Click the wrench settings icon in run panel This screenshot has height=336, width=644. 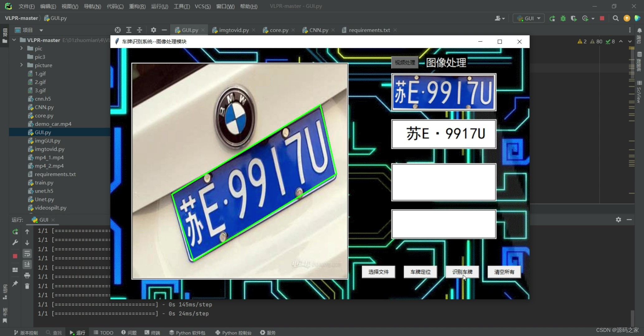(15, 242)
